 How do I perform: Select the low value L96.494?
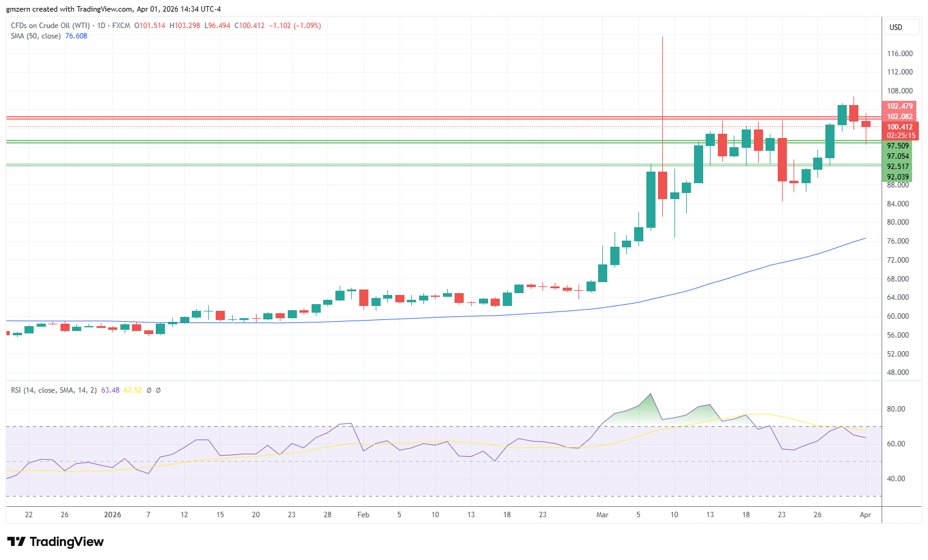pos(217,26)
